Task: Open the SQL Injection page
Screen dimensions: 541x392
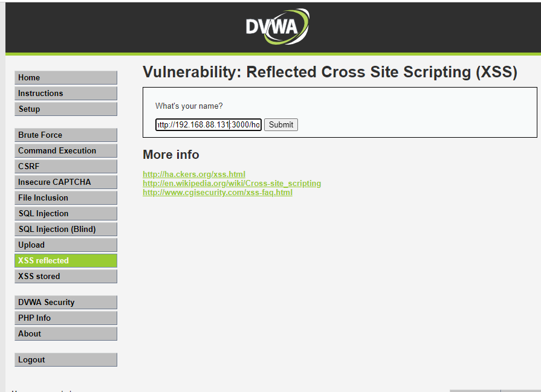Action: pos(65,213)
